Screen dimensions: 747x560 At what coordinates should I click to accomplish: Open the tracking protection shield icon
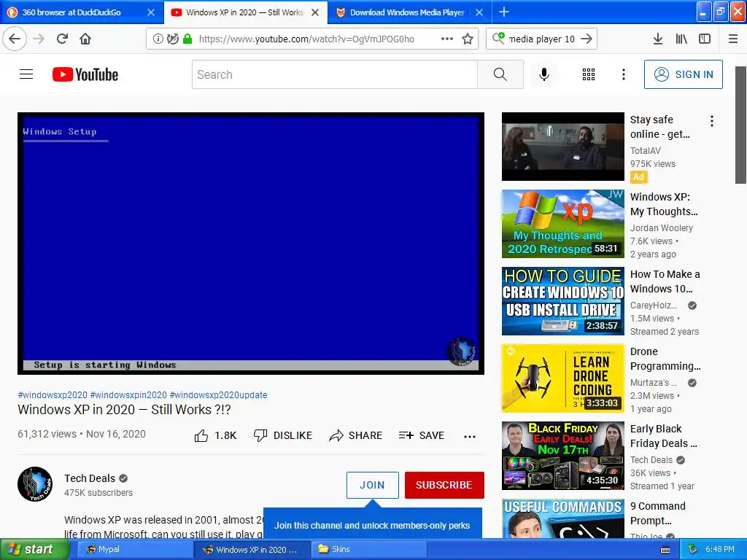click(x=172, y=39)
